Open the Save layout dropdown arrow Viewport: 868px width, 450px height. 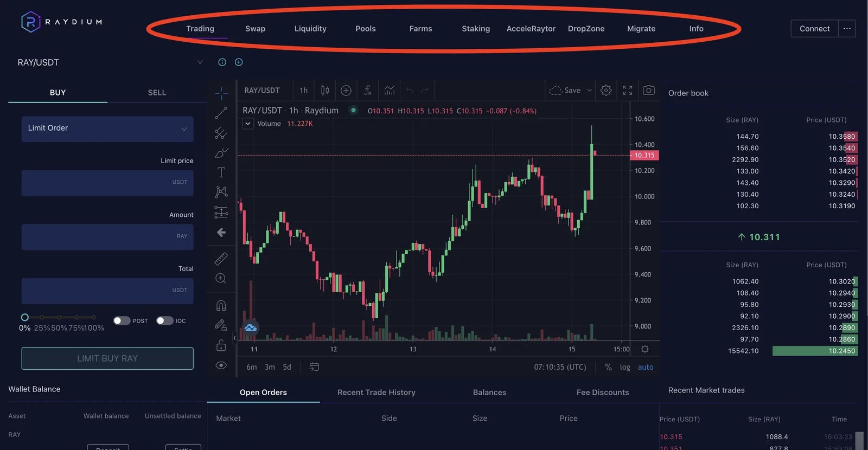[589, 91]
